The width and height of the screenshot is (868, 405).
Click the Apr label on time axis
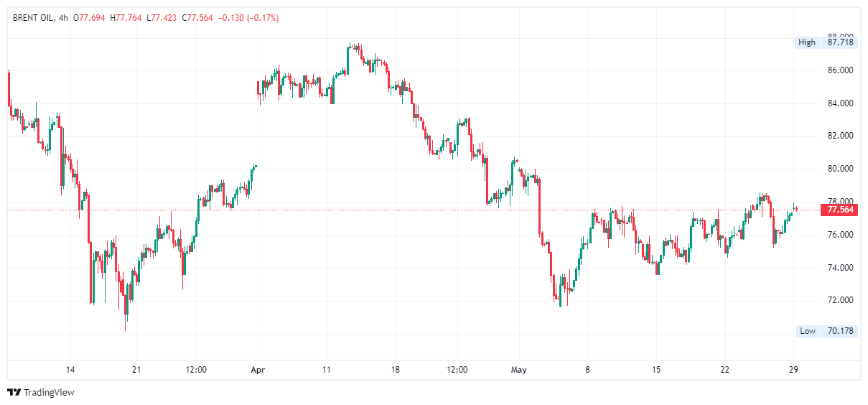click(x=258, y=370)
